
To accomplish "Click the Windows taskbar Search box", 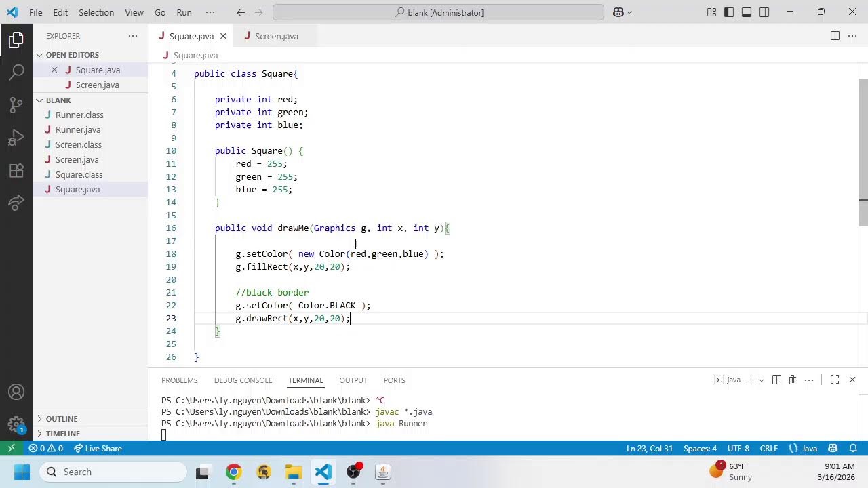I will pyautogui.click(x=113, y=472).
